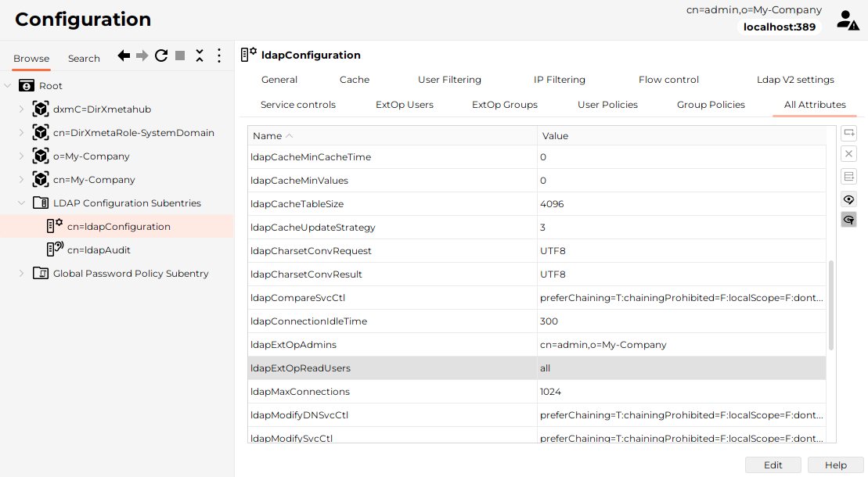Click the LDAP Configuration Subentries folder icon

41,203
